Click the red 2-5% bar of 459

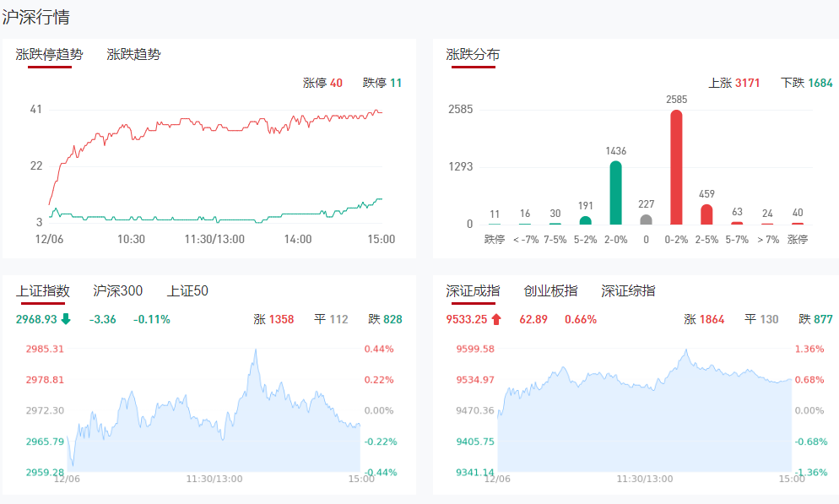click(x=706, y=215)
